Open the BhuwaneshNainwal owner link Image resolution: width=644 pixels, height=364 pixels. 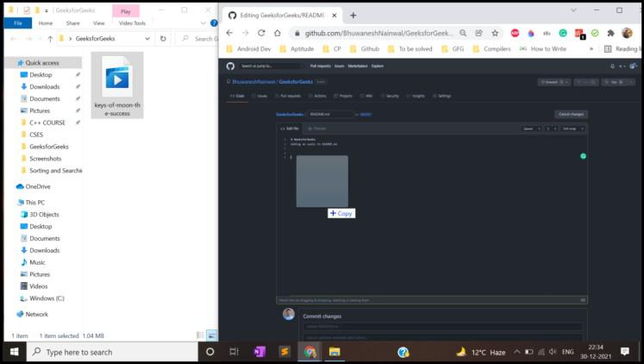[x=253, y=82]
